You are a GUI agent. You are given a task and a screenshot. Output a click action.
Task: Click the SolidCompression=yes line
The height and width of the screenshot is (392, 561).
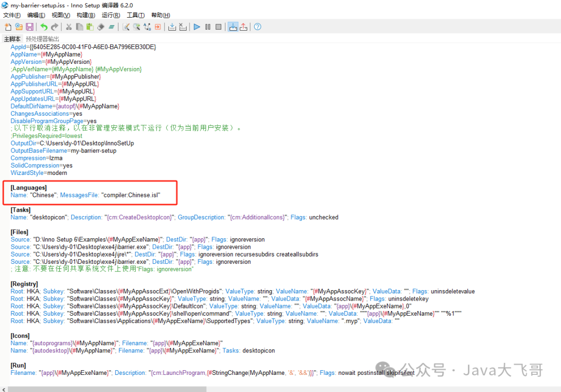pyautogui.click(x=42, y=165)
